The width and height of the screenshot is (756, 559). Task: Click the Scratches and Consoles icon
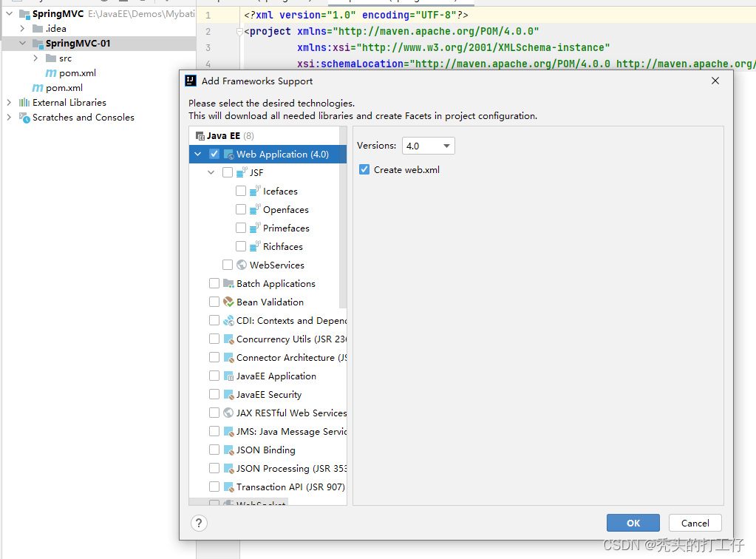(24, 118)
